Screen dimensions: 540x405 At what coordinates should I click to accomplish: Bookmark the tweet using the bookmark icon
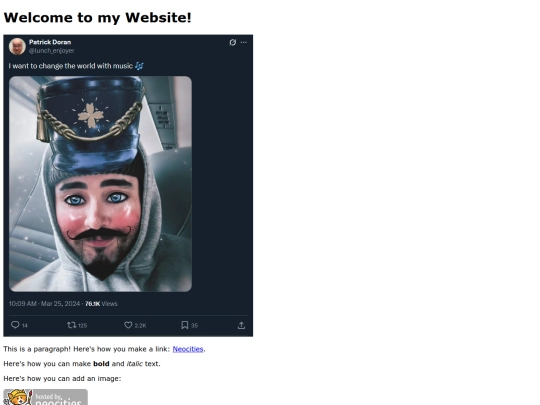[185, 325]
